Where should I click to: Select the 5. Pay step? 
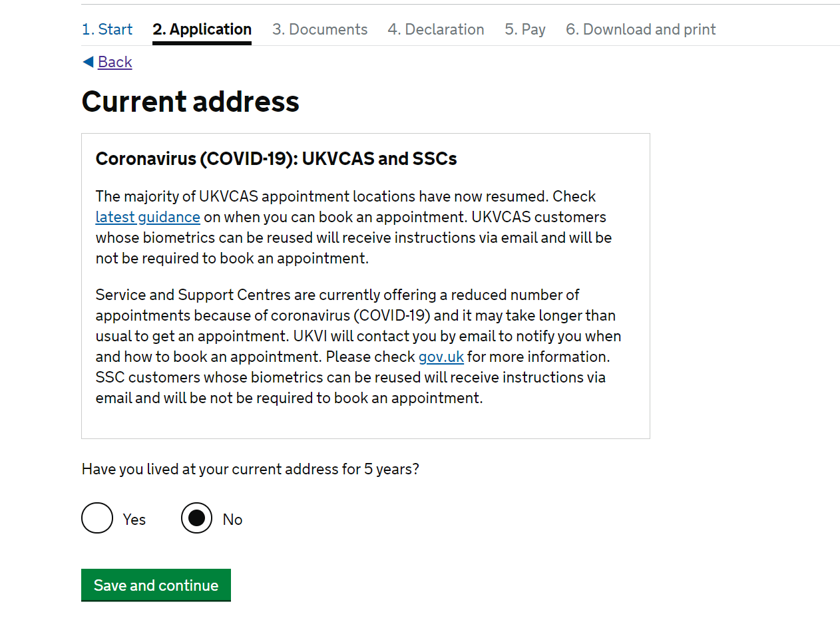pos(525,29)
